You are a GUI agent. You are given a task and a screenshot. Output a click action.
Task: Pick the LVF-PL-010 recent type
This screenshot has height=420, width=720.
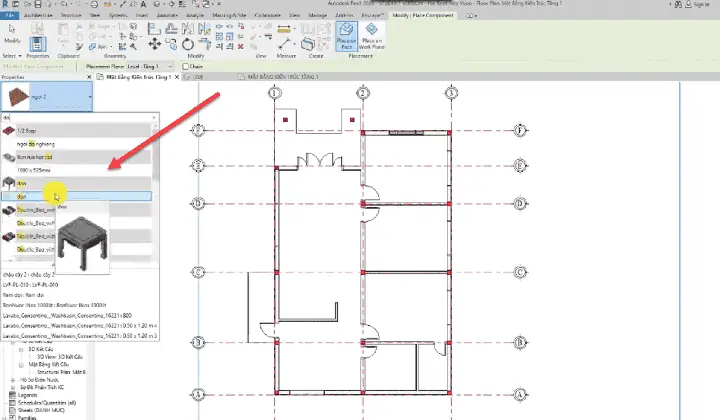pyautogui.click(x=30, y=285)
